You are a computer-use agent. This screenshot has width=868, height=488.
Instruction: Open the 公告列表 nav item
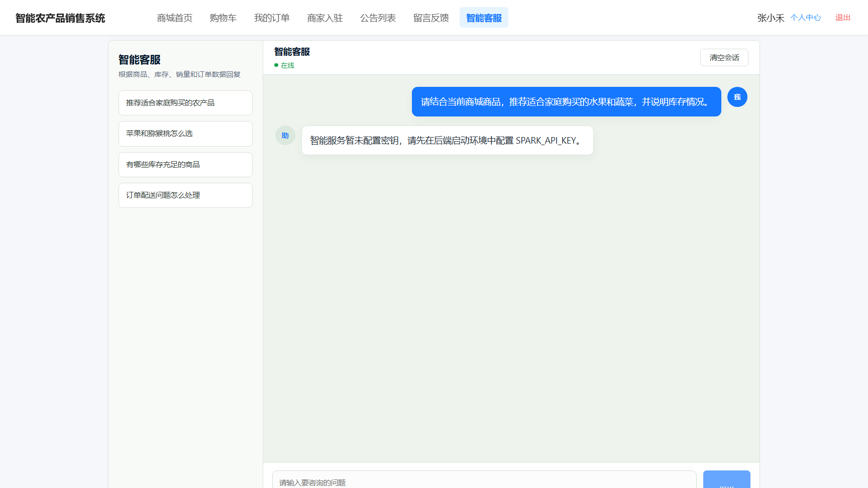click(378, 18)
